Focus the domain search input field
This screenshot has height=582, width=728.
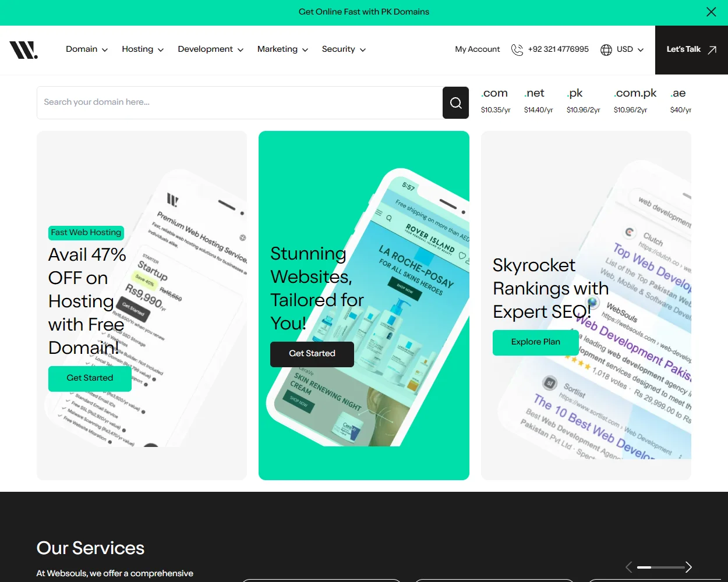[239, 102]
